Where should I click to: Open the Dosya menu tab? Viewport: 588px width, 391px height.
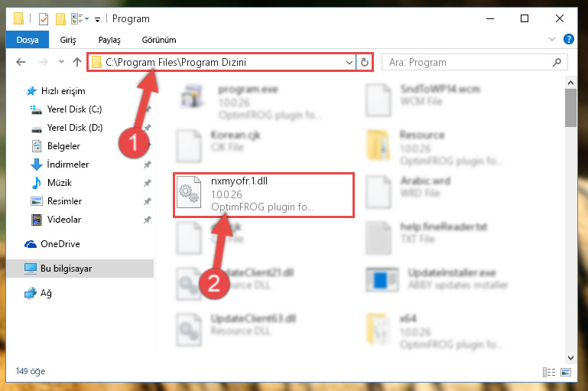coord(28,40)
